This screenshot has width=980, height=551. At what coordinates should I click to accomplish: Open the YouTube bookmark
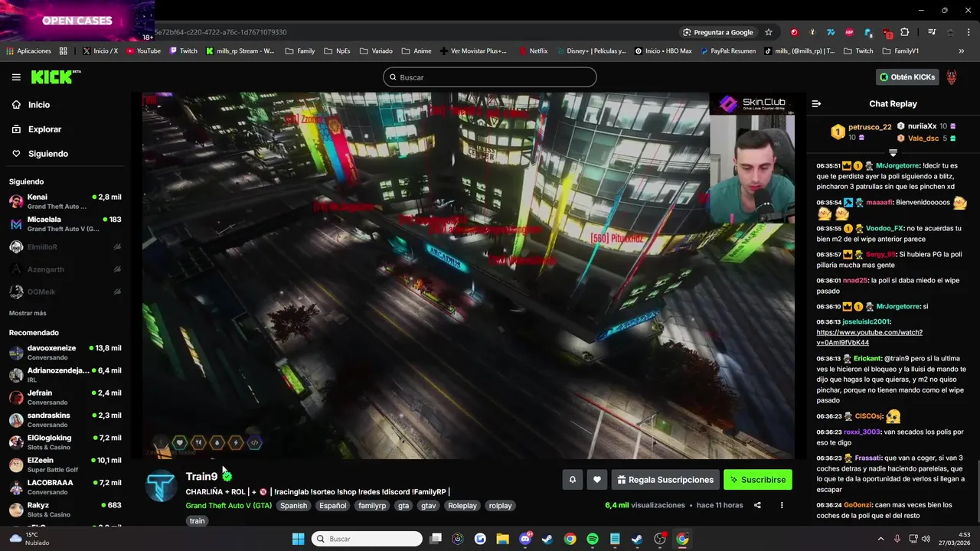tap(143, 51)
